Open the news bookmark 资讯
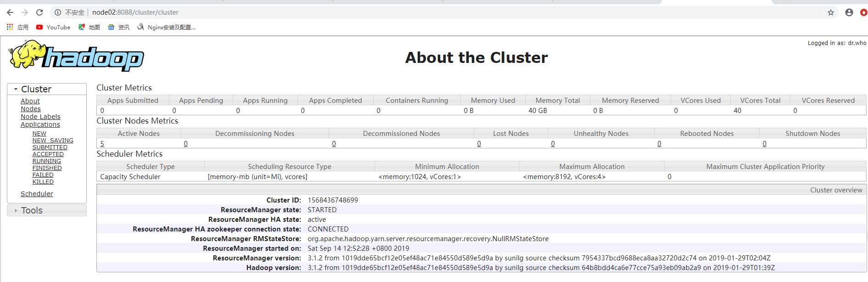 118,27
